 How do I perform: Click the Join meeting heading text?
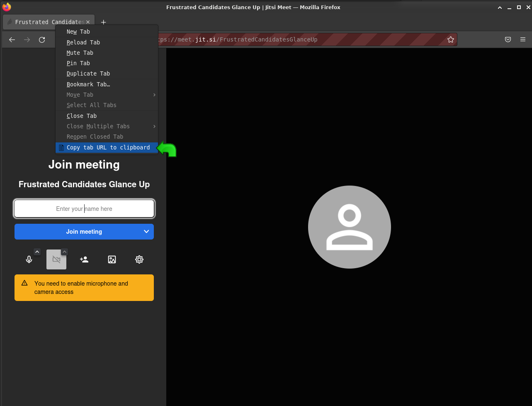[x=84, y=165]
